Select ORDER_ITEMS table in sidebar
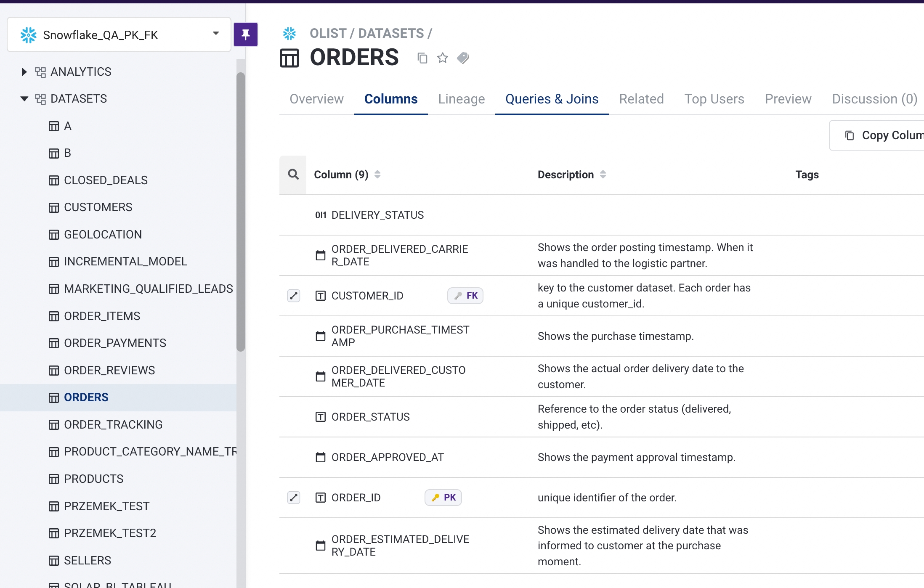Screen dimensions: 924x588 pos(102,316)
